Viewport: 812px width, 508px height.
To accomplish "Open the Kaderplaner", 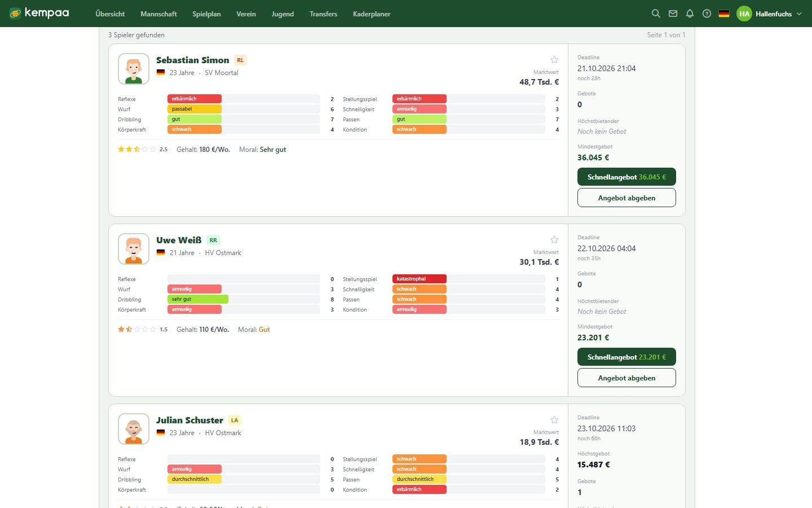I will pos(372,14).
